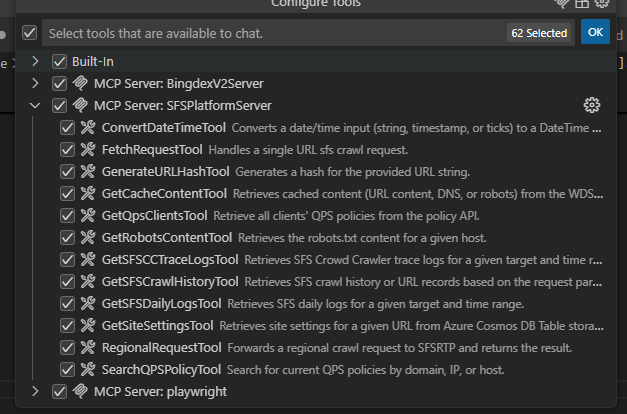Click the MCP icon beside playwright server

(80, 391)
